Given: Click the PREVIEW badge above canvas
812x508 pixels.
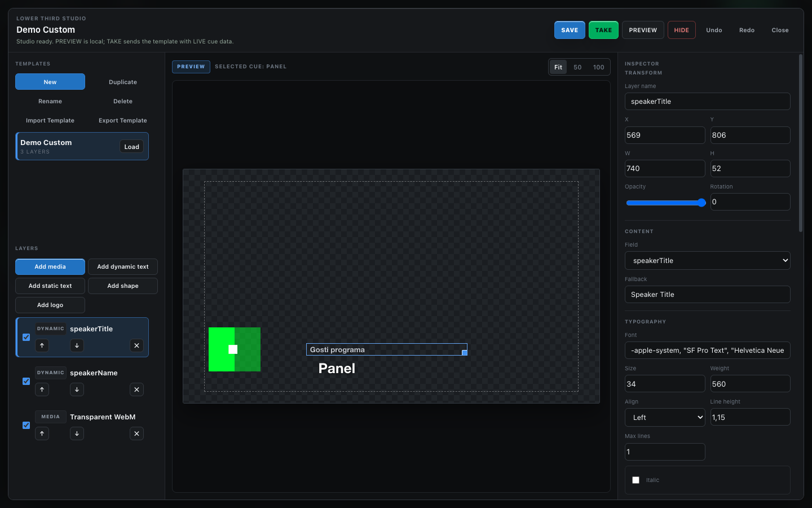Looking at the screenshot, I should click(x=191, y=67).
